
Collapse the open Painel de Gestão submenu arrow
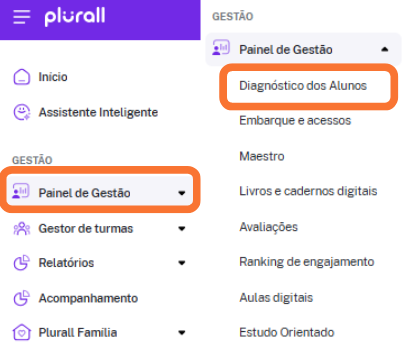click(x=385, y=49)
